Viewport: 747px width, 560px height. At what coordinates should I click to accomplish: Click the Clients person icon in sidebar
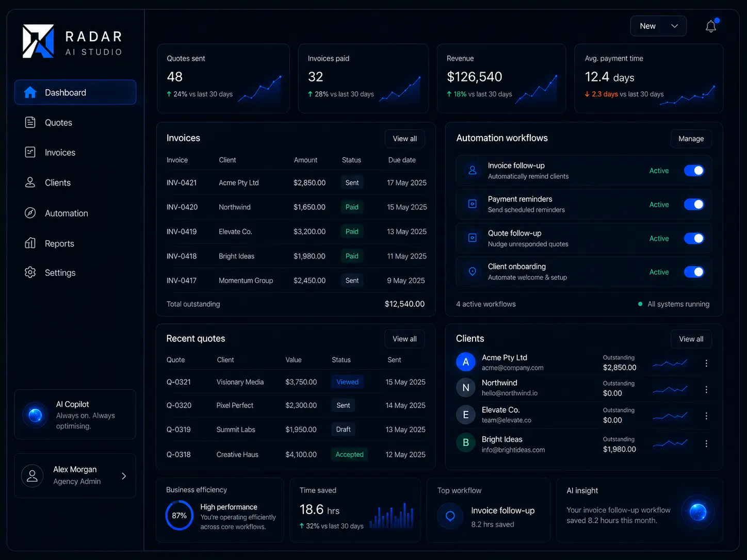30,182
